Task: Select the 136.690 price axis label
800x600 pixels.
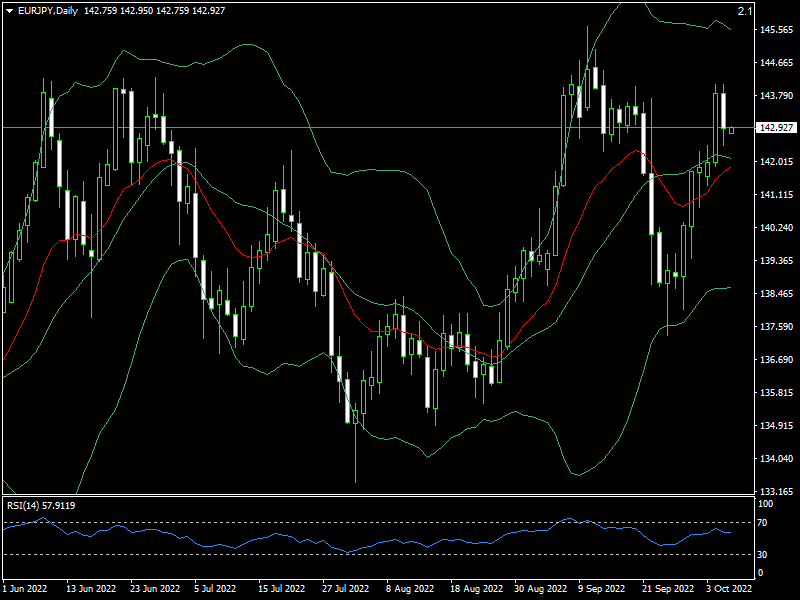Action: point(777,360)
